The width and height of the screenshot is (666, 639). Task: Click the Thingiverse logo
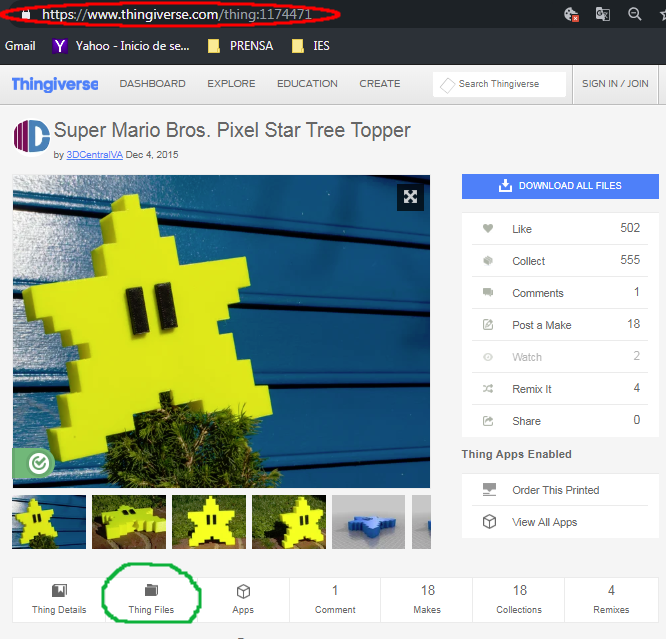pos(55,84)
